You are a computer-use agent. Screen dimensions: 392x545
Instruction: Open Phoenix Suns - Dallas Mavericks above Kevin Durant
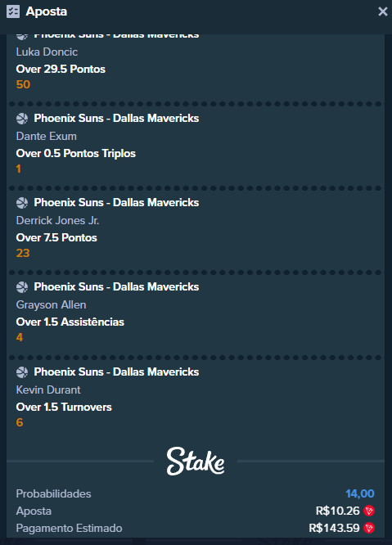pyautogui.click(x=116, y=372)
